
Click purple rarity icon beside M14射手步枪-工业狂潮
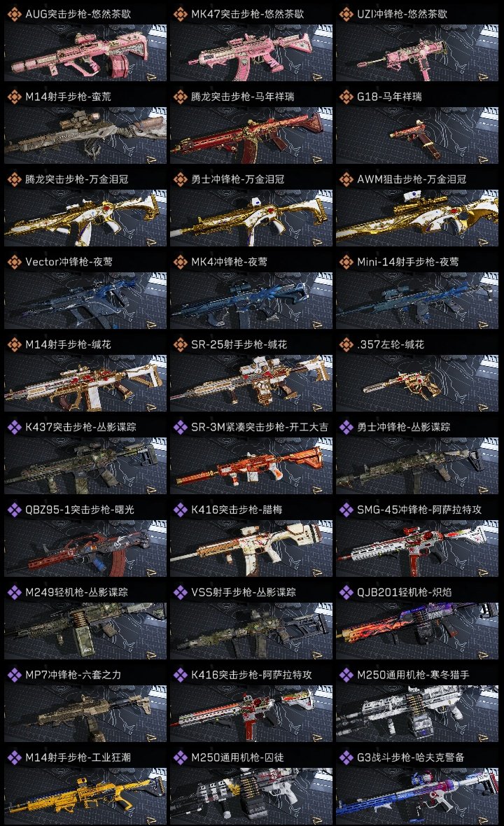point(15,757)
